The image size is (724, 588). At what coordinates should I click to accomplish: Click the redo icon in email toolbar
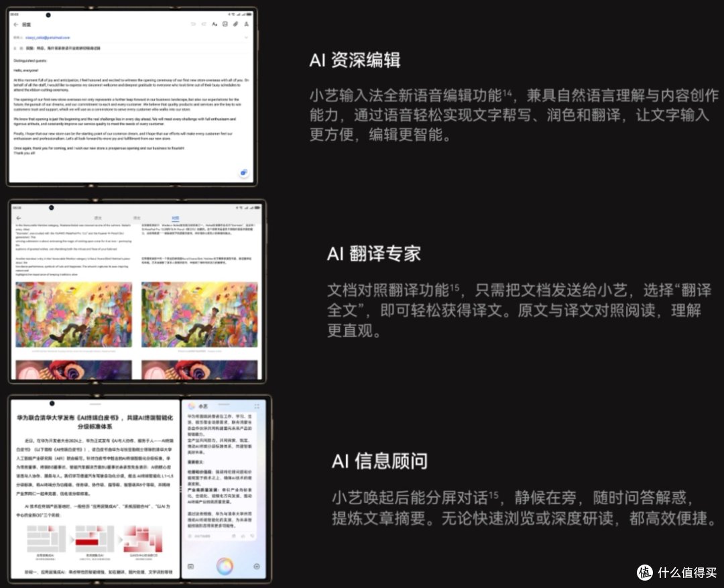coord(204,24)
